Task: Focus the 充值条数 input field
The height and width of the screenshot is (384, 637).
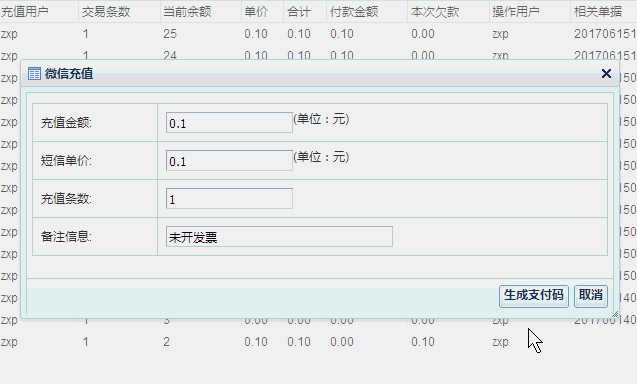Action: pyautogui.click(x=229, y=198)
